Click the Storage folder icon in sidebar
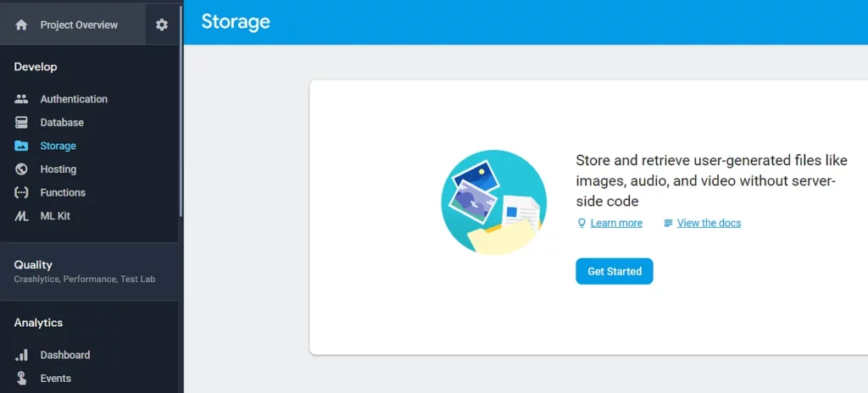 tap(21, 146)
